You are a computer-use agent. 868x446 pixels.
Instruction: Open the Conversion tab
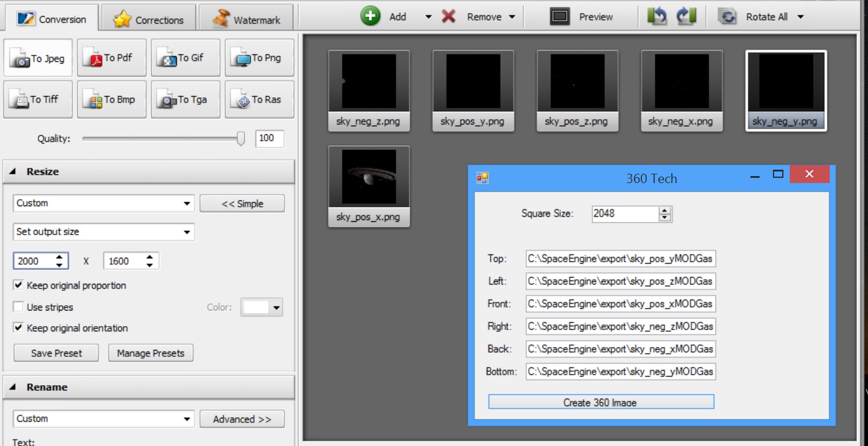click(x=50, y=19)
